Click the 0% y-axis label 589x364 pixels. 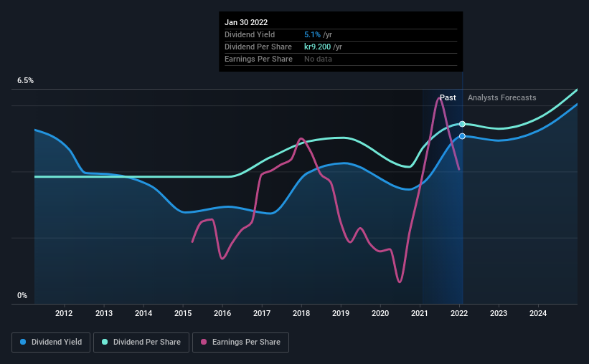(x=22, y=296)
